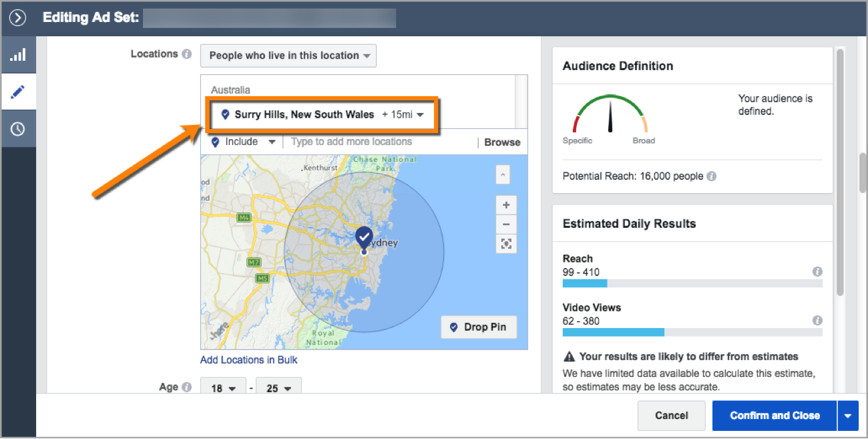Click the Australia country heading text
Screen dimensions: 868x439
[230, 90]
